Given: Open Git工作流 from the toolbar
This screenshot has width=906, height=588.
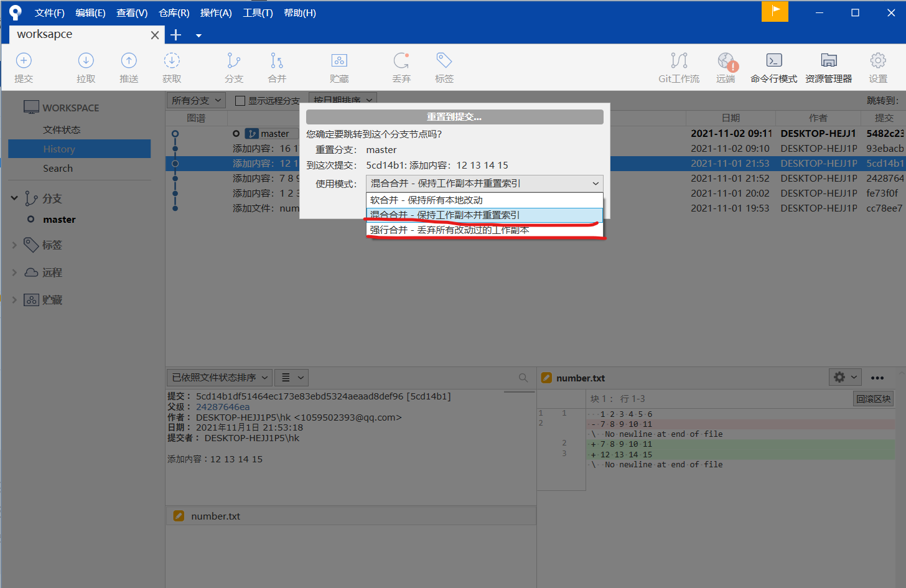Looking at the screenshot, I should 679,68.
